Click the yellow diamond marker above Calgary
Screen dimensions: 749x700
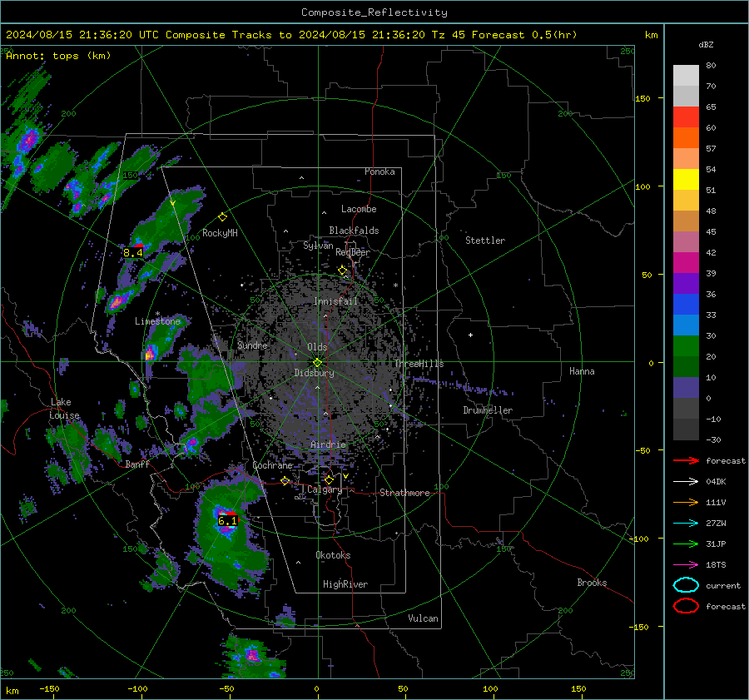pyautogui.click(x=329, y=479)
